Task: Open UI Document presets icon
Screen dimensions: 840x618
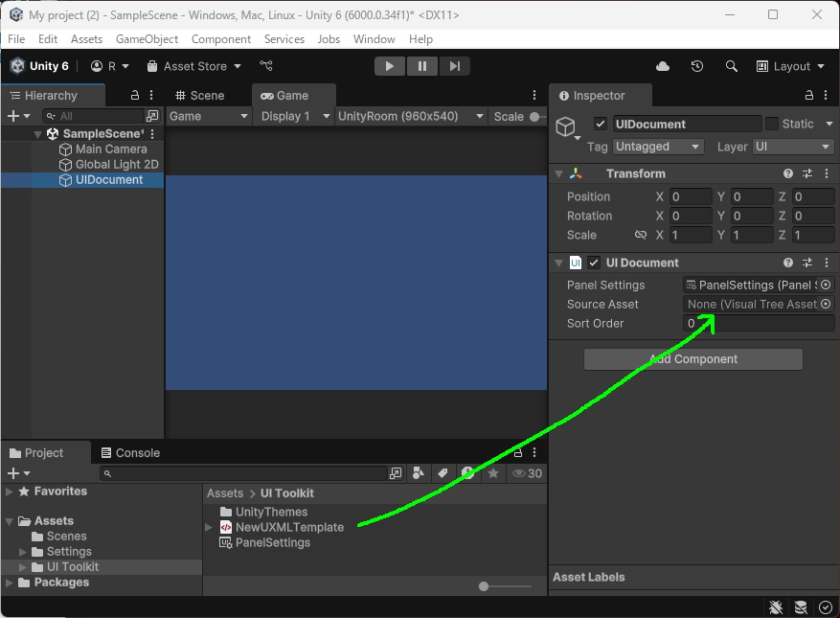Action: (807, 263)
